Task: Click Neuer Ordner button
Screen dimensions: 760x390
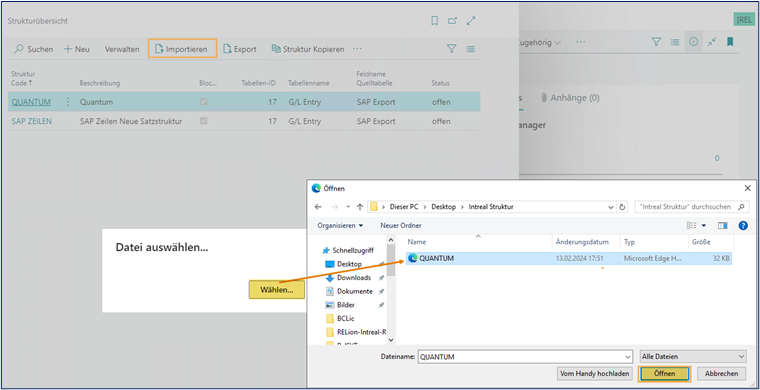Action: [401, 225]
